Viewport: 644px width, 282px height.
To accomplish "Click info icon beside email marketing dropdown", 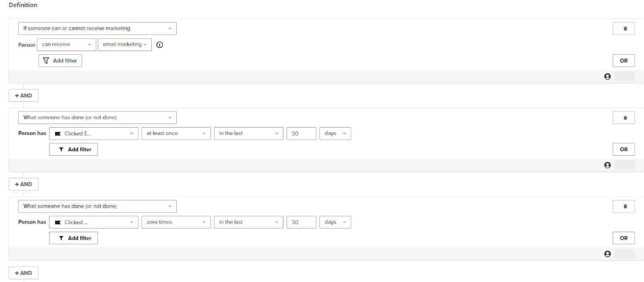I will tap(160, 45).
